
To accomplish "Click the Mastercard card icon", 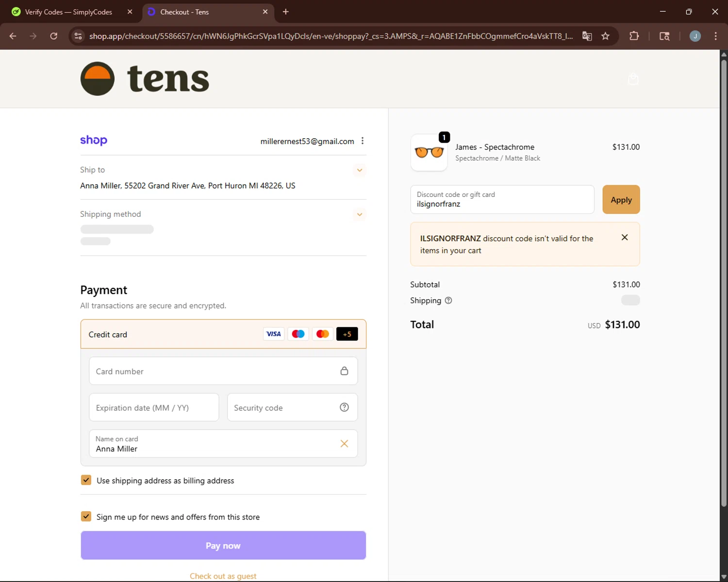I will [322, 334].
